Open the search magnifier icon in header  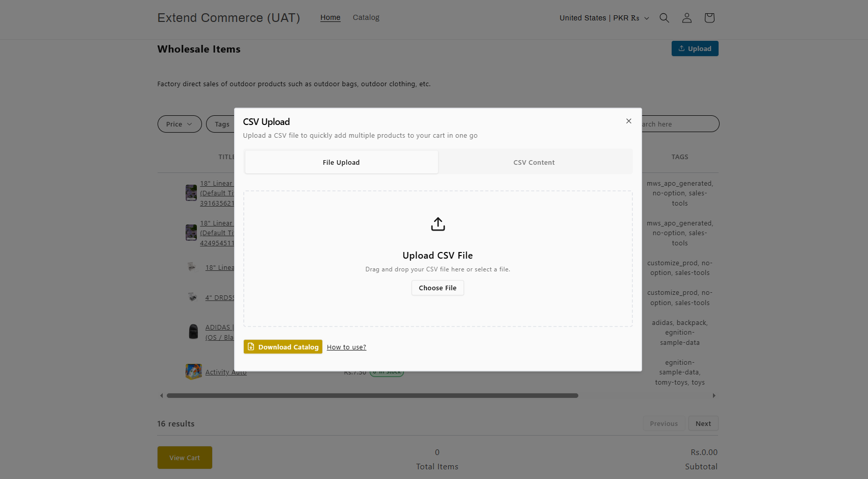(664, 18)
